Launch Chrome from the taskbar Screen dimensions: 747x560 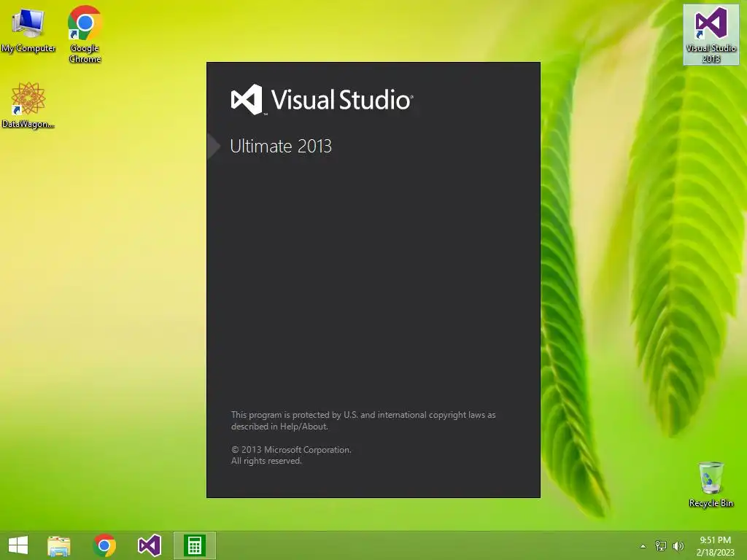coord(104,545)
